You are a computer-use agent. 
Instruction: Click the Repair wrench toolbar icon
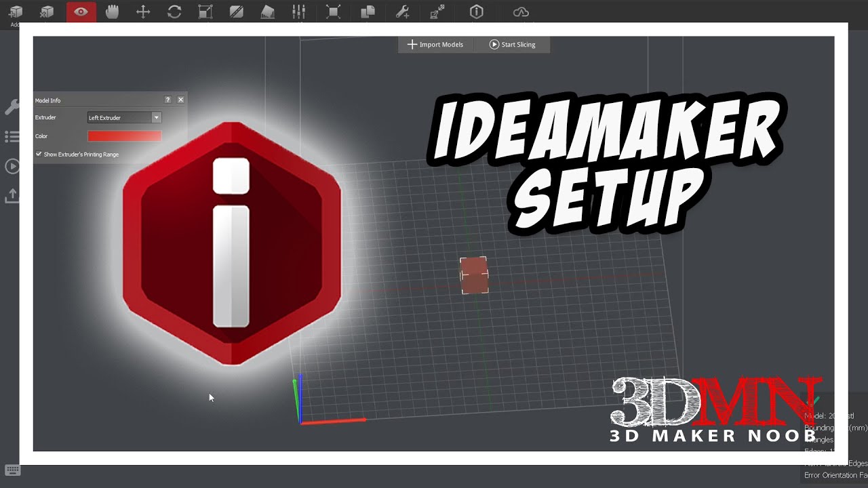pyautogui.click(x=402, y=12)
